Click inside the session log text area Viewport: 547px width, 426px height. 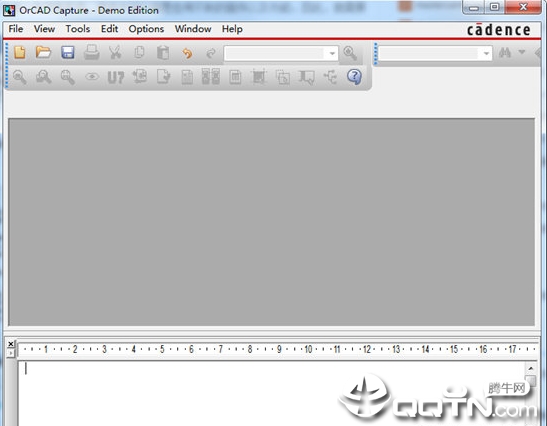(271, 394)
